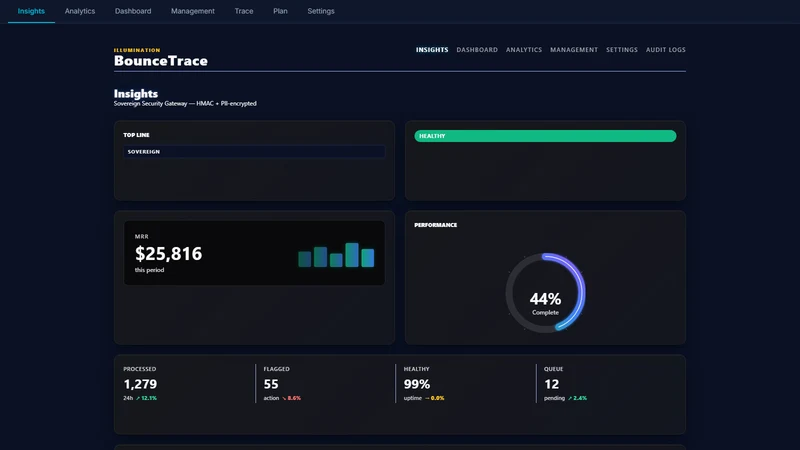800x450 pixels.
Task: Click the Insights page heading
Action: (x=136, y=94)
